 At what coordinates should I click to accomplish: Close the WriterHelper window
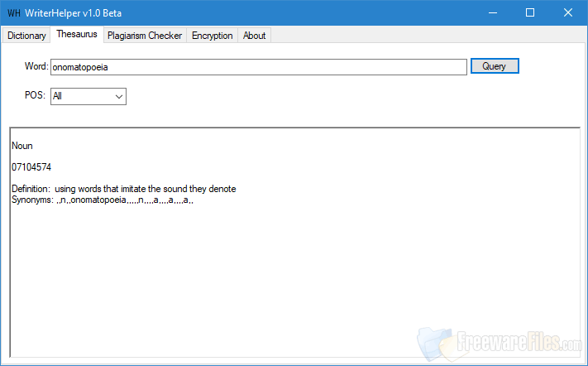(568, 12)
